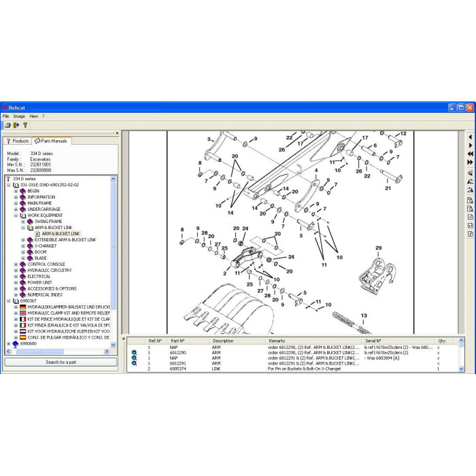Image resolution: width=476 pixels, height=476 pixels.
Task: Click magnifier icon beside part 6812291
Action: (134, 363)
